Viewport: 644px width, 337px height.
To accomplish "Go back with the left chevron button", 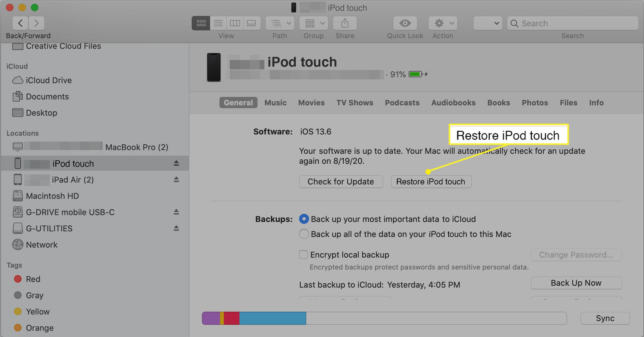I will (x=20, y=23).
